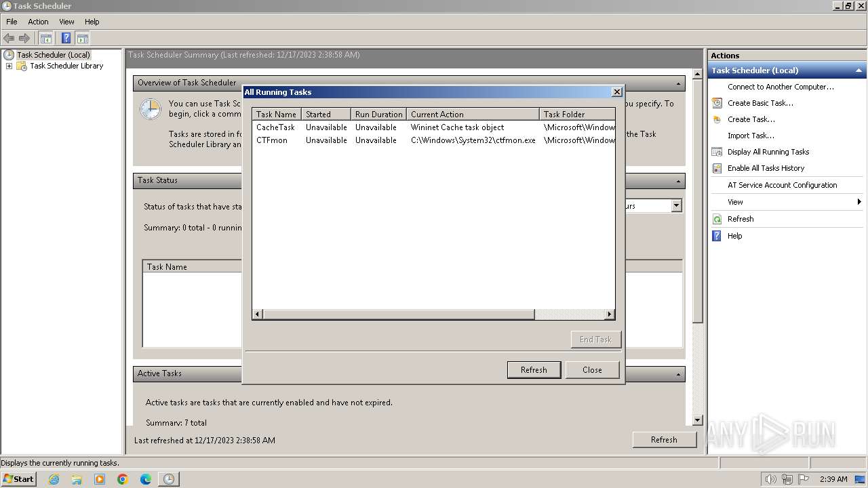Click Import Task in Actions pane

[751, 136]
